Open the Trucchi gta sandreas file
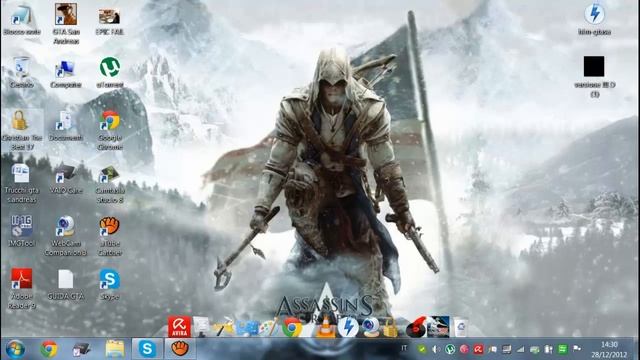This screenshot has width=640, height=360. pos(22,183)
